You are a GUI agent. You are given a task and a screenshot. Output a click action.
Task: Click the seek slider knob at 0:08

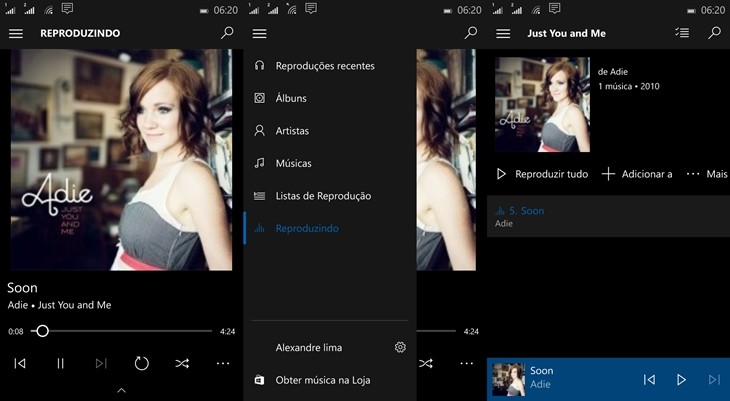coord(42,331)
